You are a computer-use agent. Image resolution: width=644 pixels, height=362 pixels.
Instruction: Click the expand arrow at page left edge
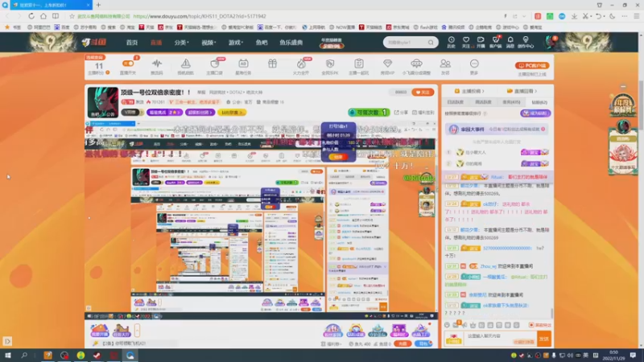pyautogui.click(x=7, y=341)
